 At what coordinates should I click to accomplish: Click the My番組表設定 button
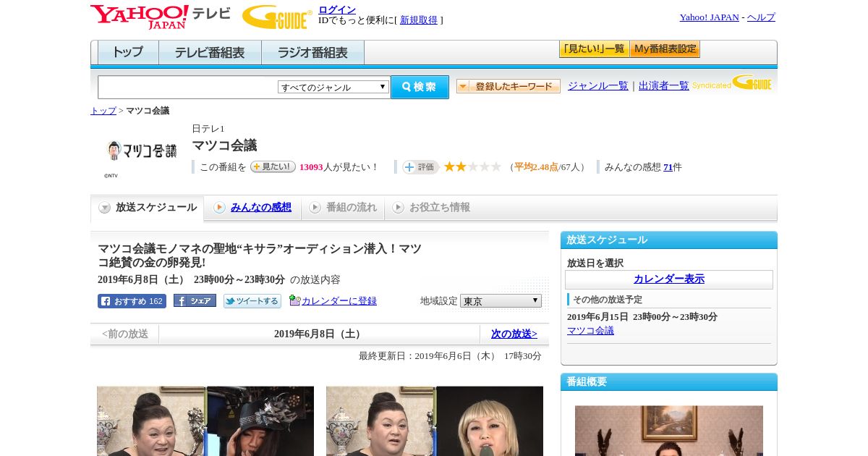click(x=665, y=49)
